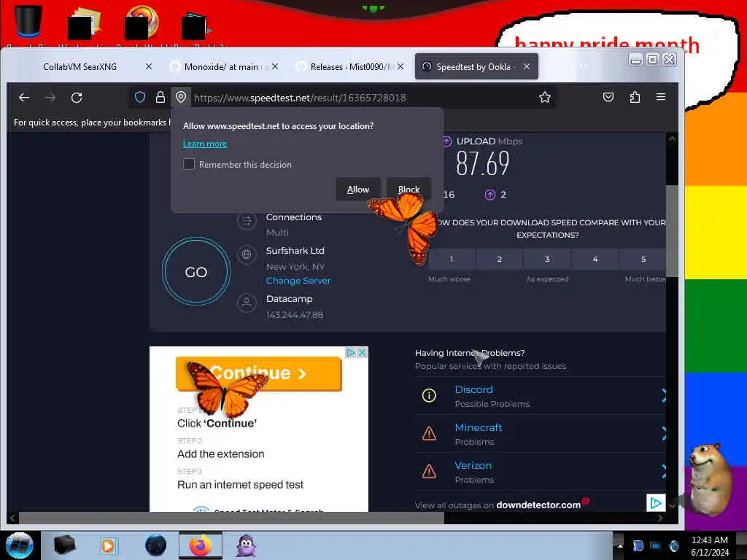Open downdetector.com link

[538, 505]
